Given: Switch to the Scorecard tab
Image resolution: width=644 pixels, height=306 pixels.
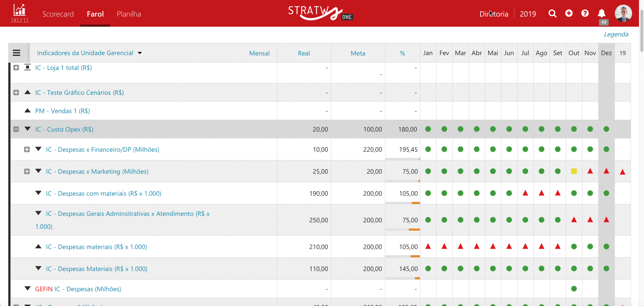Looking at the screenshot, I should (x=58, y=14).
